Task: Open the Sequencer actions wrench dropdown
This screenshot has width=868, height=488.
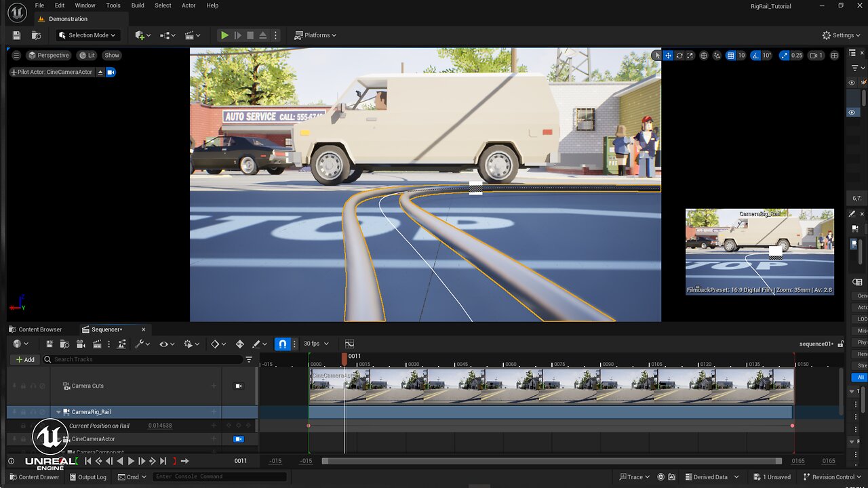Action: tap(142, 344)
